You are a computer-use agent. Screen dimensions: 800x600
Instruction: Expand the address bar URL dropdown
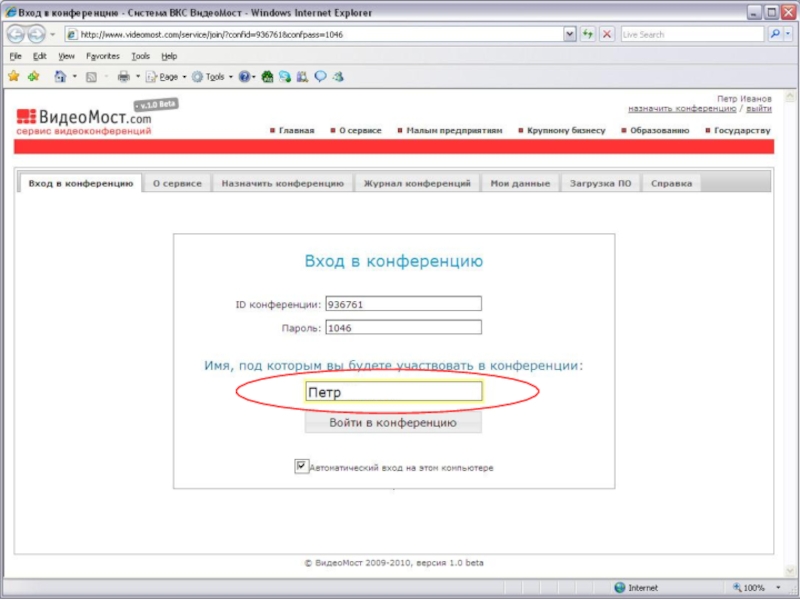(x=570, y=34)
